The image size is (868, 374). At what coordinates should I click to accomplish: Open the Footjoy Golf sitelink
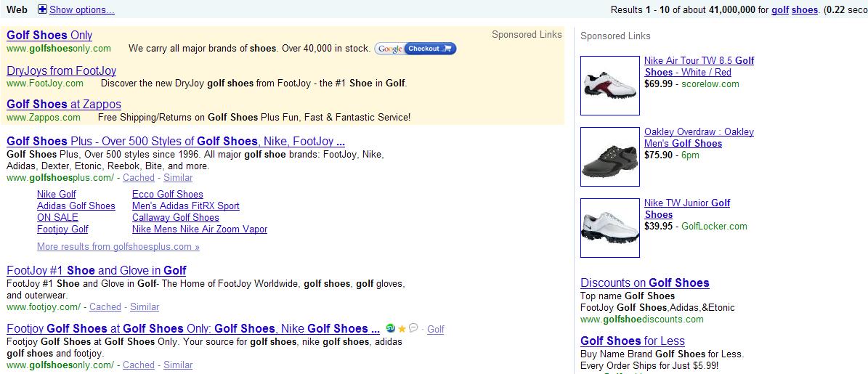[62, 229]
